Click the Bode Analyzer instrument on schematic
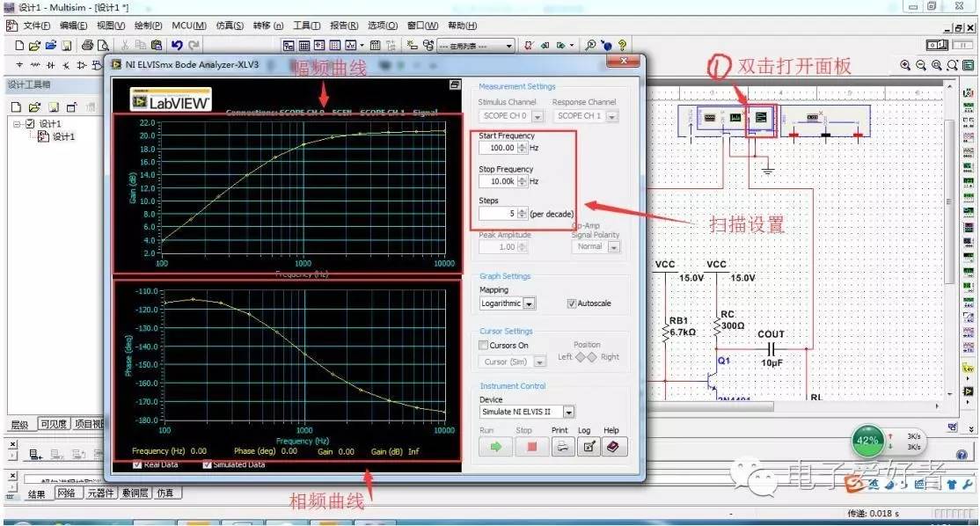The width and height of the screenshot is (980, 526). pos(761,117)
